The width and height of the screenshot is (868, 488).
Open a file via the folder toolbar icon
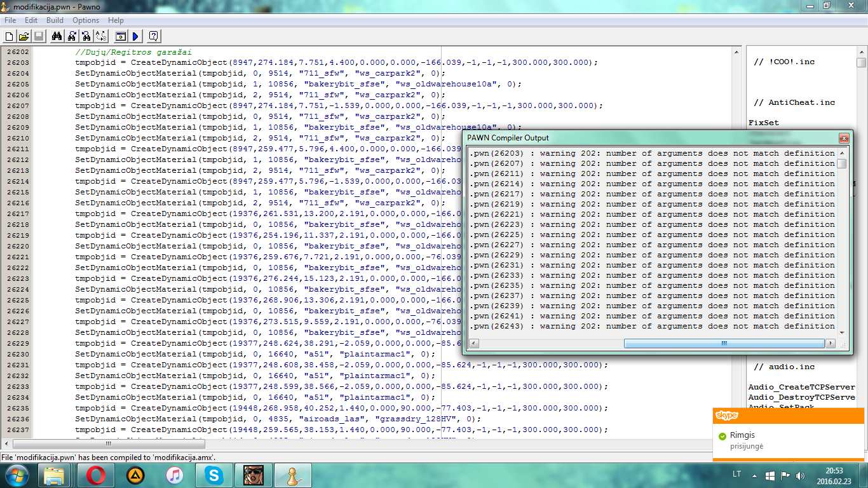click(x=24, y=36)
